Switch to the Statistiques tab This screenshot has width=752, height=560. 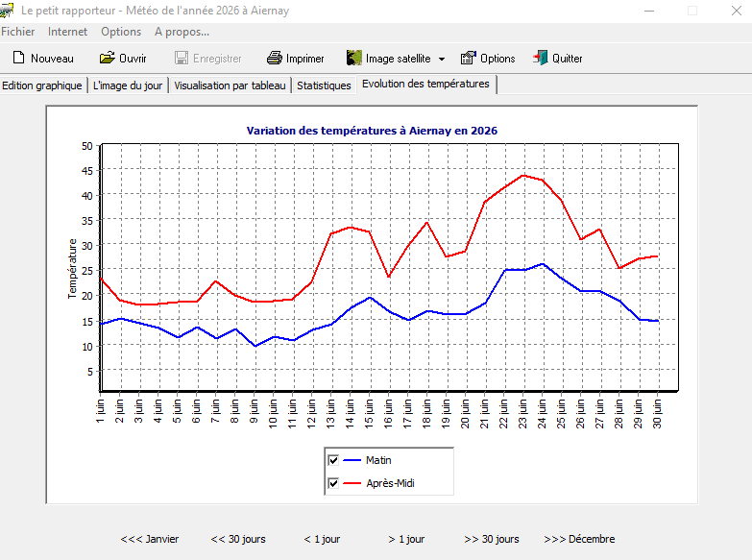[x=324, y=85]
